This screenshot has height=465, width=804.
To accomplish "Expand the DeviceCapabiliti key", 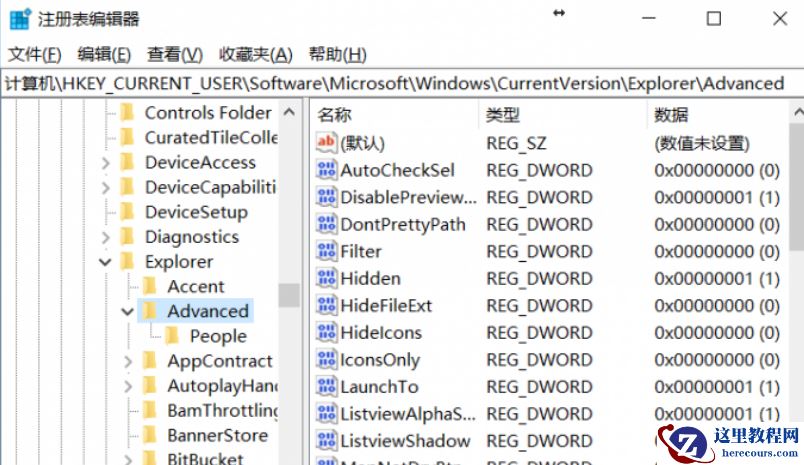I will pos(106,188).
